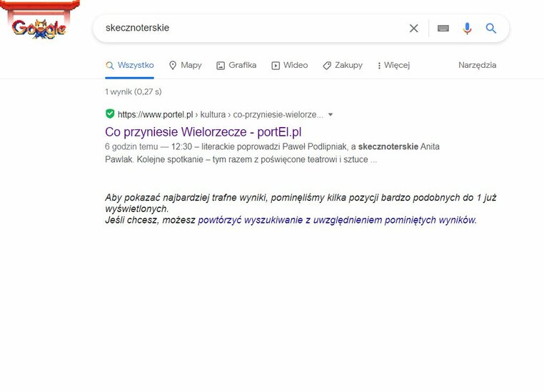Switch to the Zakupy tab
The height and width of the screenshot is (392, 544).
pyautogui.click(x=343, y=65)
